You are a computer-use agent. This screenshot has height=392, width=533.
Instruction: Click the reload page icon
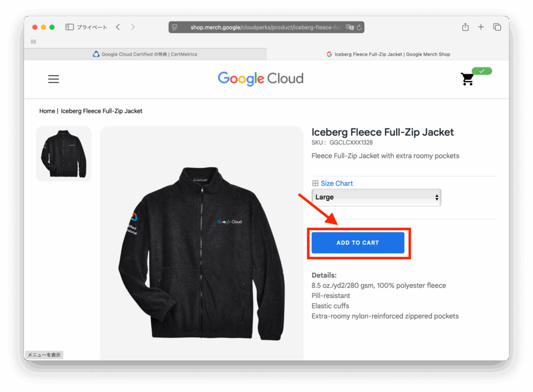point(360,27)
